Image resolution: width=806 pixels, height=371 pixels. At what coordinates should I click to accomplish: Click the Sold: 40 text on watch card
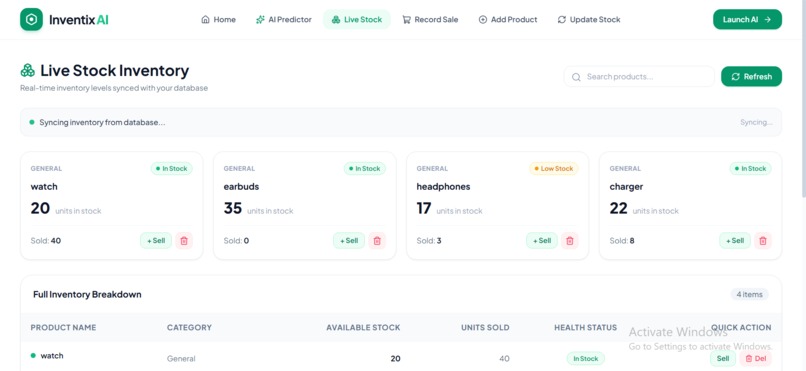click(46, 240)
